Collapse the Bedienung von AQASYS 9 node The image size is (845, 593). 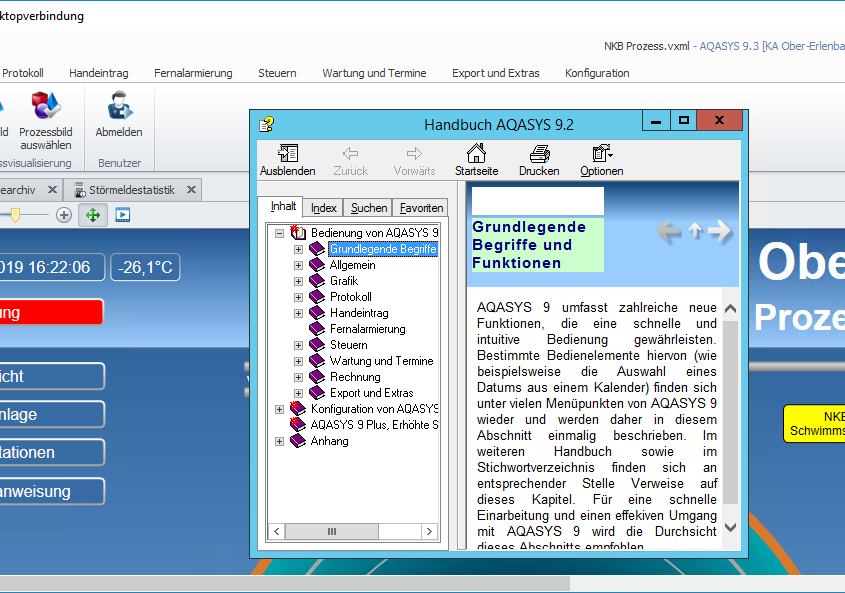[279, 233]
